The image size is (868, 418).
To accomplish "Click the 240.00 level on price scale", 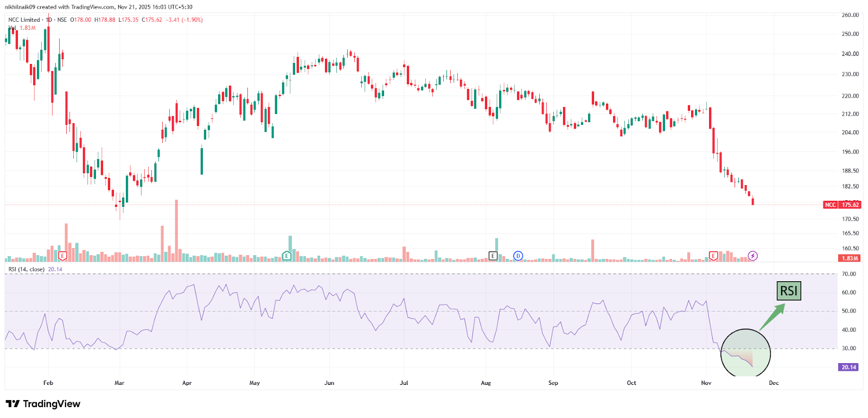I will 850,54.
